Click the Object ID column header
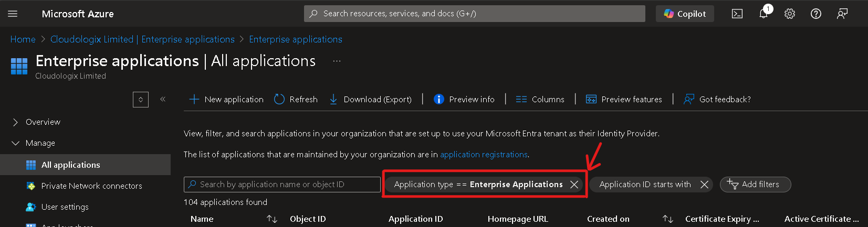This screenshot has height=227, width=868. tap(308, 219)
